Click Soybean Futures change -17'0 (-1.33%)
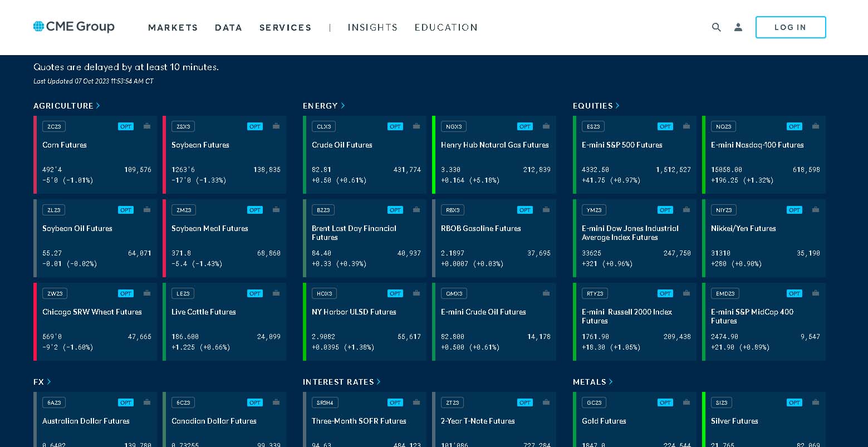Screen dimensions: 868x447 click(199, 180)
